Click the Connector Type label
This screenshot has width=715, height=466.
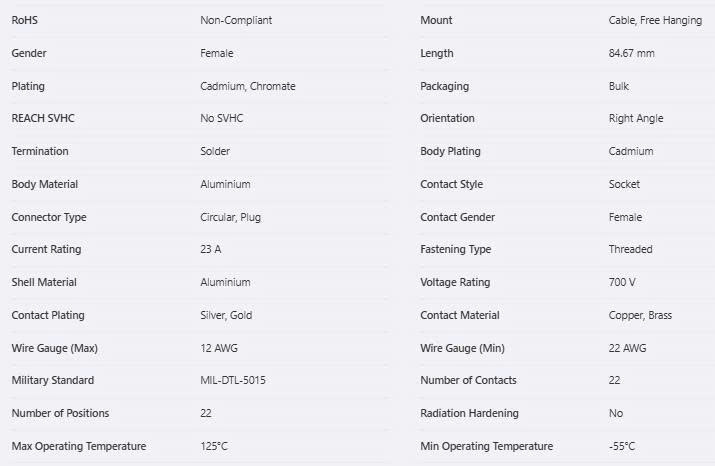[x=49, y=217]
